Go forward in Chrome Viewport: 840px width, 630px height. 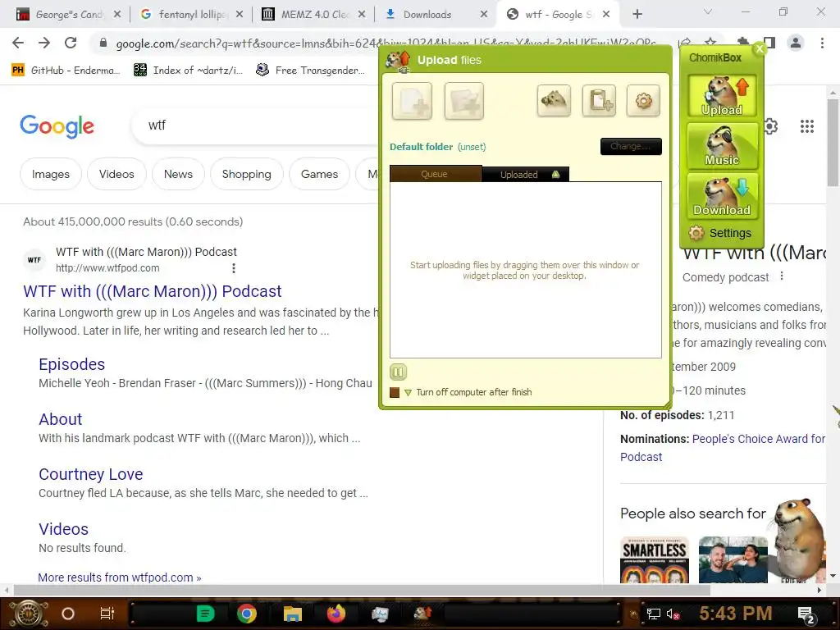click(44, 43)
